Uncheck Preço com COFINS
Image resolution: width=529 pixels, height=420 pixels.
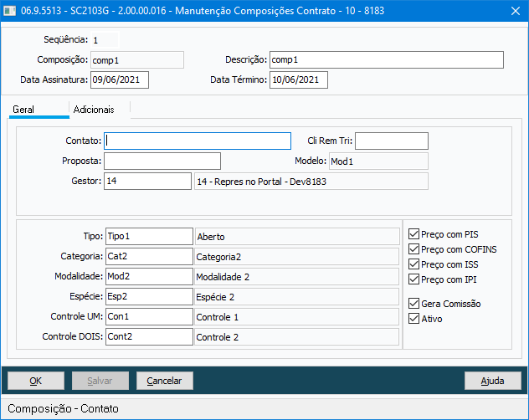coord(413,249)
